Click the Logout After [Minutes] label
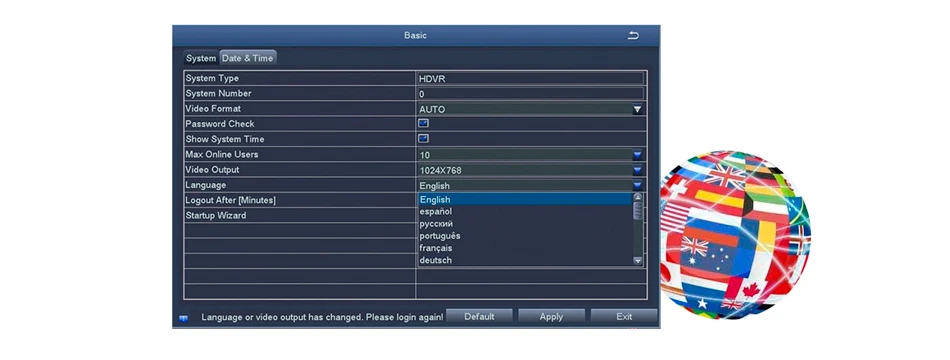Screen dimensions: 950x360 tap(231, 200)
